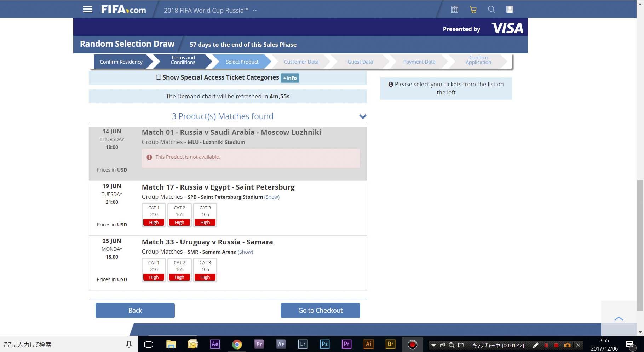Click the Back button
The image size is (644, 352).
135,310
